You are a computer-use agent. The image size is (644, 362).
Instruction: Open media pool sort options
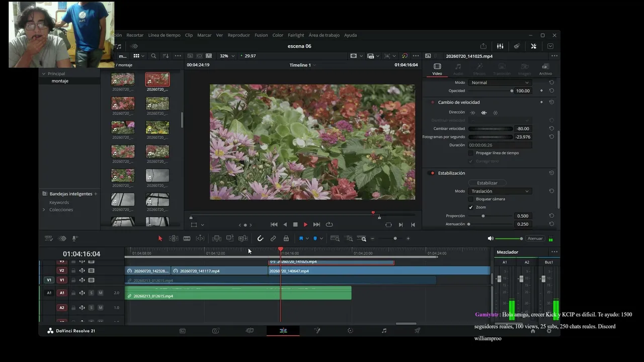click(166, 56)
